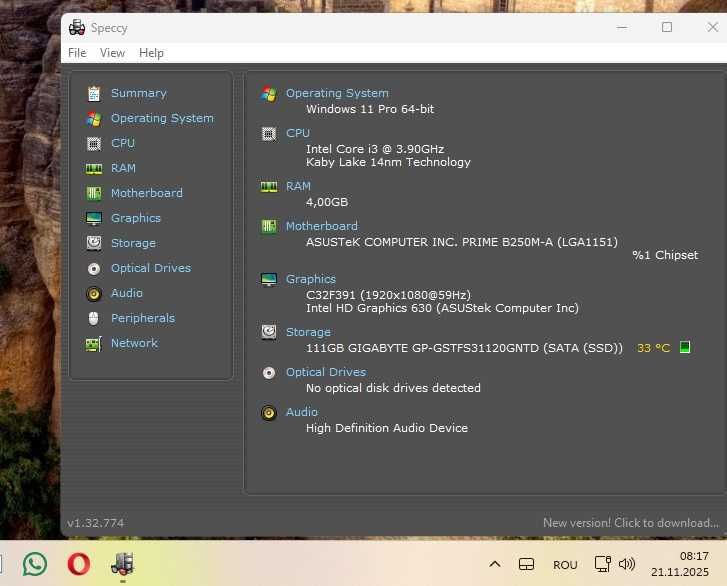The image size is (727, 586).
Task: Click the Optical Drives icon in summary panel
Action: point(269,373)
